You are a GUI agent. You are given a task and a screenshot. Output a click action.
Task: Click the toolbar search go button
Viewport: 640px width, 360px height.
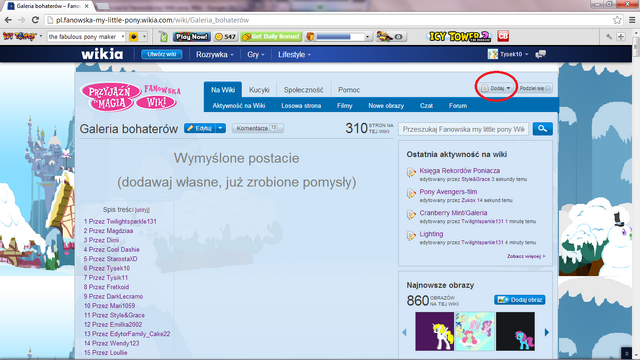(x=133, y=37)
